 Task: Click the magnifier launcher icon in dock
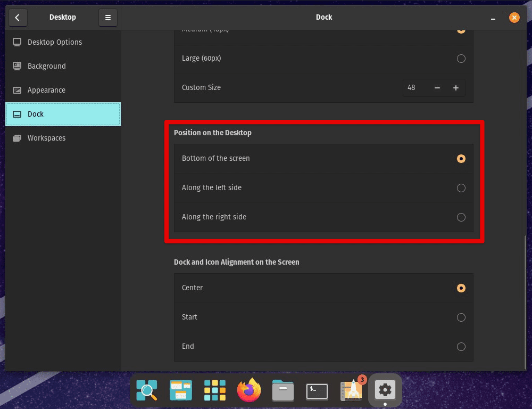(147, 390)
